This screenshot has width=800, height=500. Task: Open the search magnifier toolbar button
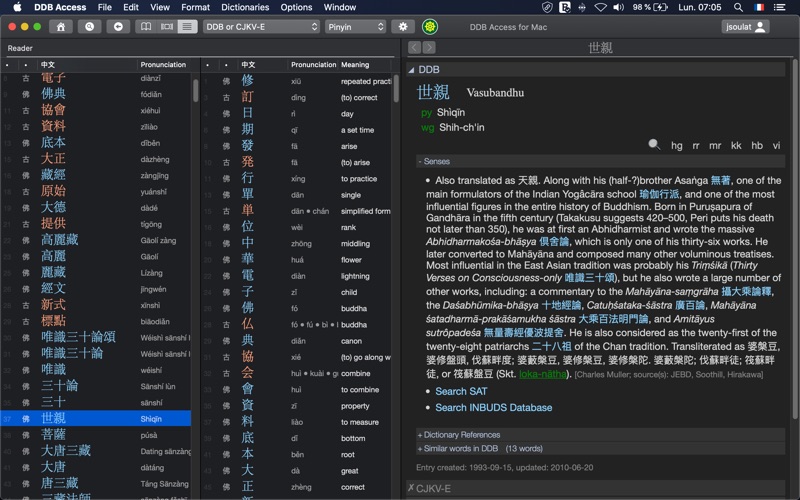(89, 27)
